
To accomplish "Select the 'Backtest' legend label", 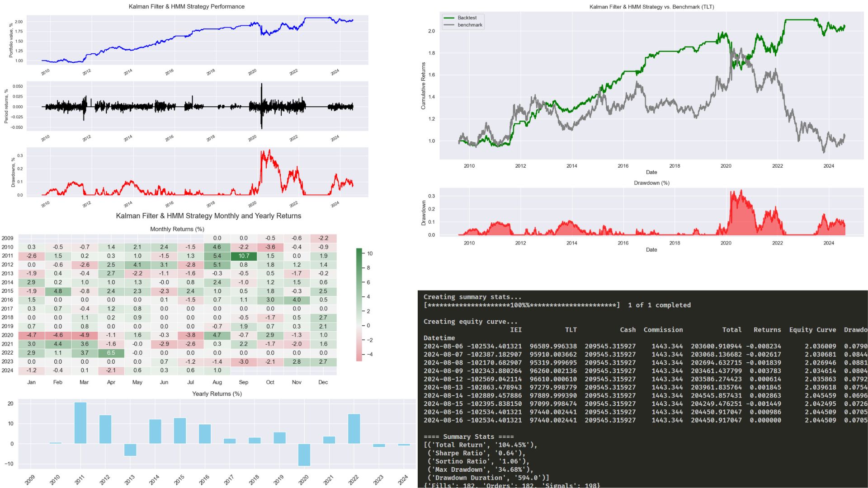I will coord(467,18).
